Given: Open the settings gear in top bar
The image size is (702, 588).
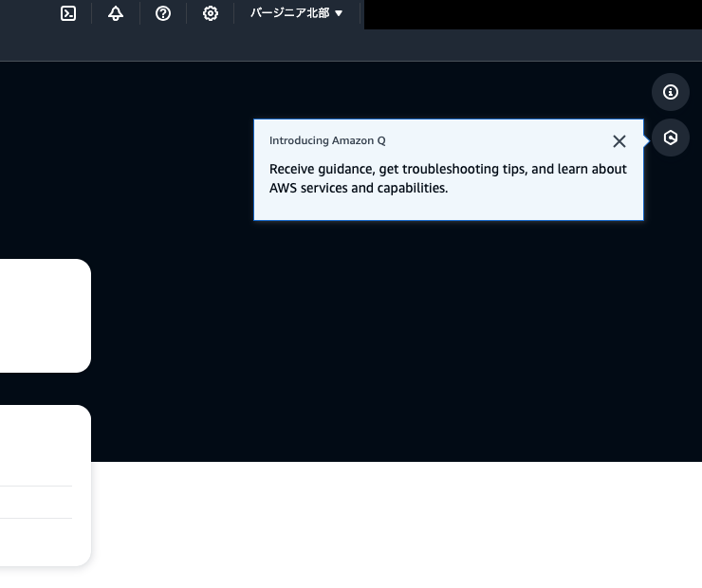Looking at the screenshot, I should coord(211,13).
